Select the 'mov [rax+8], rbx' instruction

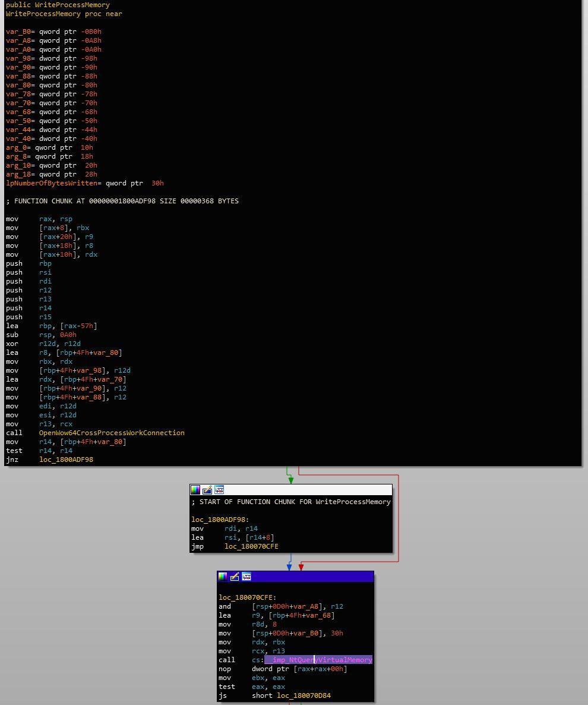click(x=48, y=228)
